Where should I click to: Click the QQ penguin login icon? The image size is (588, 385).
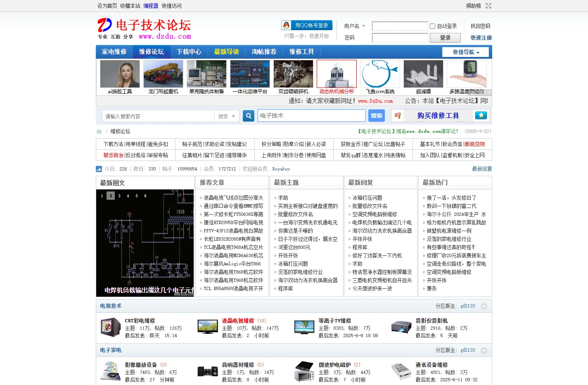pyautogui.click(x=286, y=25)
